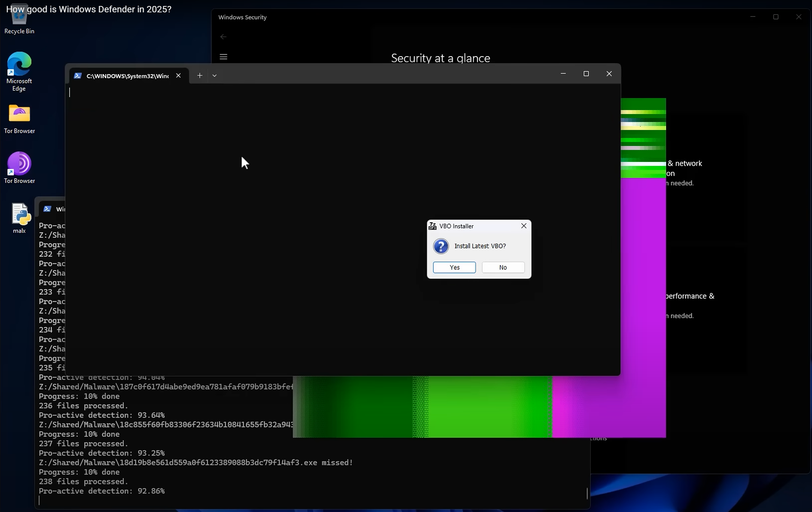Click the scrollbar of the background terminal

click(x=587, y=494)
